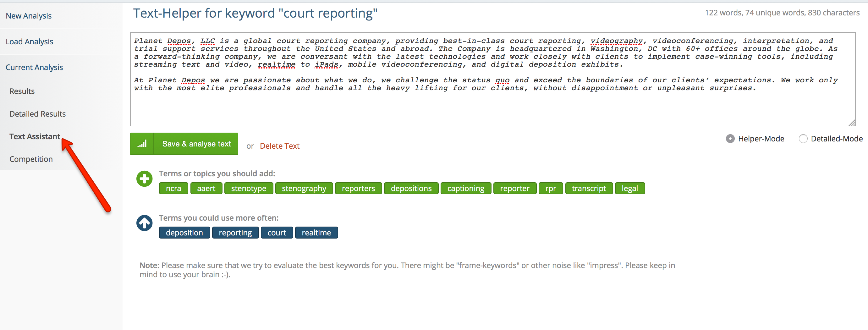Click the bar chart icon on the Save button
The image size is (868, 330).
tap(142, 144)
